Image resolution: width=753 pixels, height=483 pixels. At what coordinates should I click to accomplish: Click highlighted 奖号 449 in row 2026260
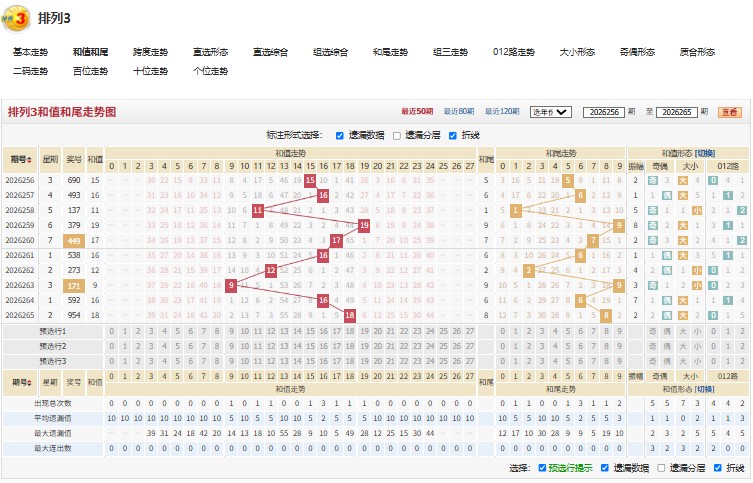pos(74,241)
